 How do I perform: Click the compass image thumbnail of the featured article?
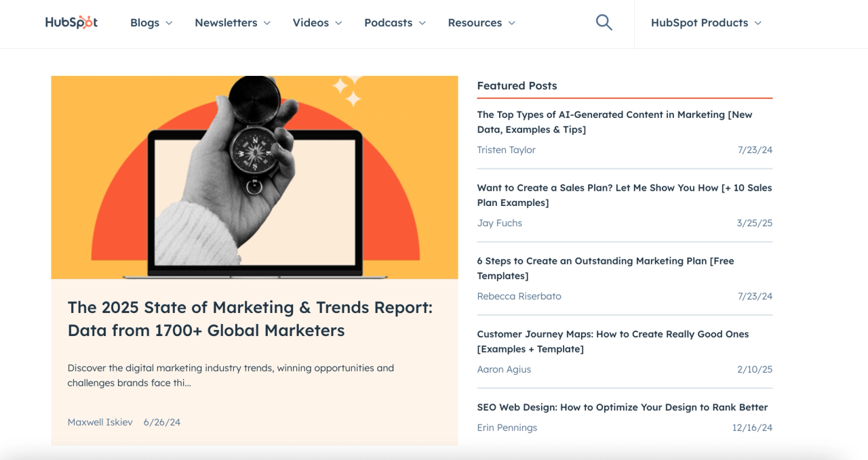pos(254,177)
